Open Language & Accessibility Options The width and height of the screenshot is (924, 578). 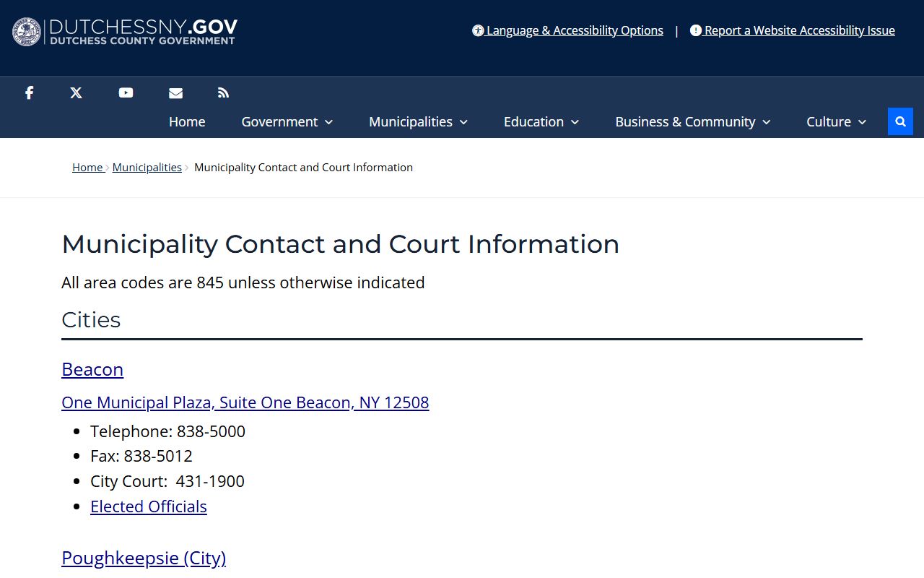567,30
